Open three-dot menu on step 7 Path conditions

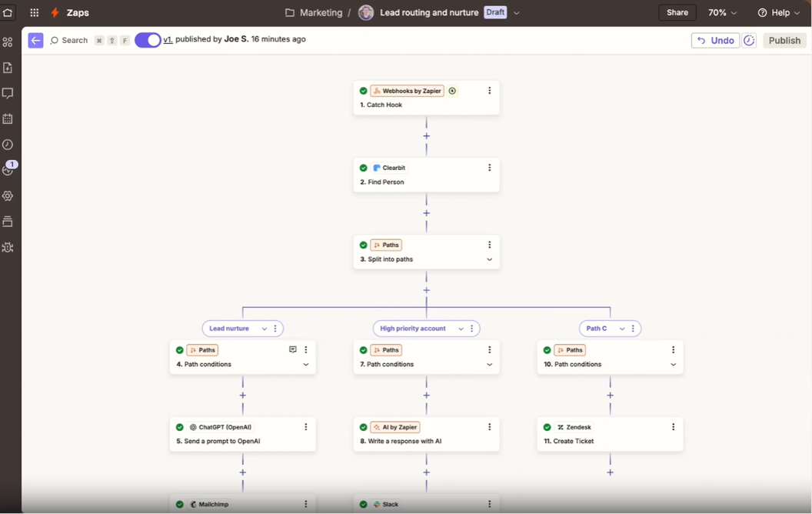(x=489, y=350)
